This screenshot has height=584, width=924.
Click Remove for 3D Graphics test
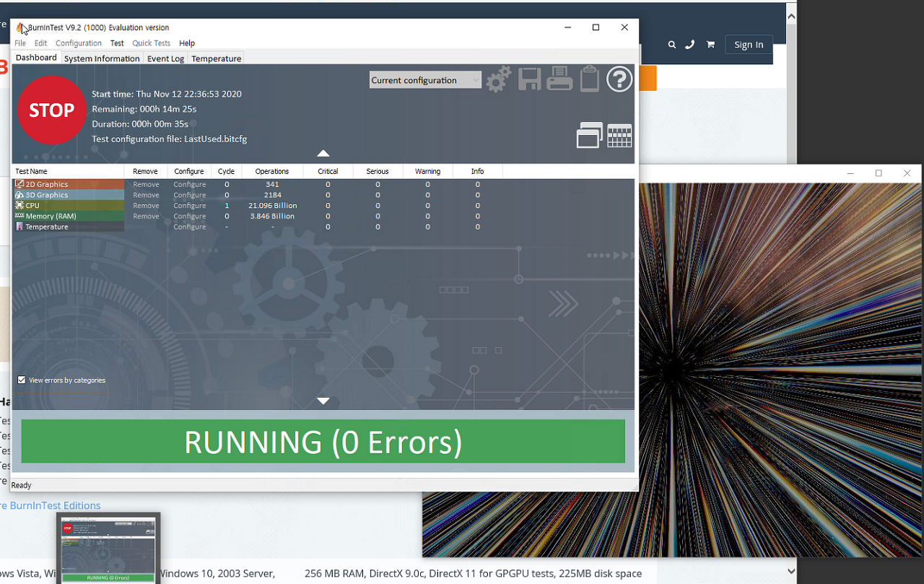(x=146, y=195)
